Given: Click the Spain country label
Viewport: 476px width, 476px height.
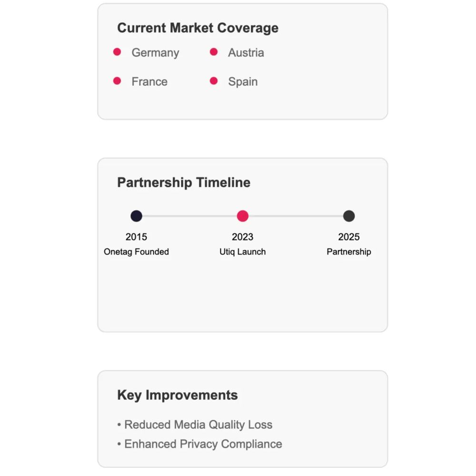Looking at the screenshot, I should click(243, 82).
